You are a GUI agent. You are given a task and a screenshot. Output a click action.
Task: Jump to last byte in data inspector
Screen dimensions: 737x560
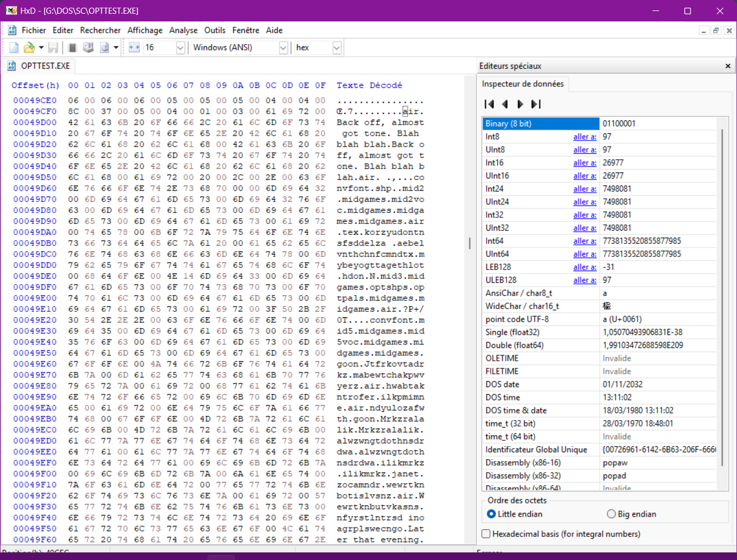pos(536,104)
